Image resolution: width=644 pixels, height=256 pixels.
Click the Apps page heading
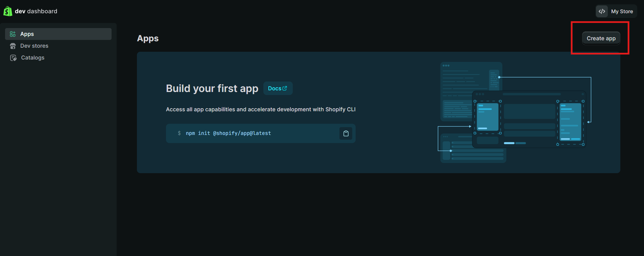click(148, 39)
